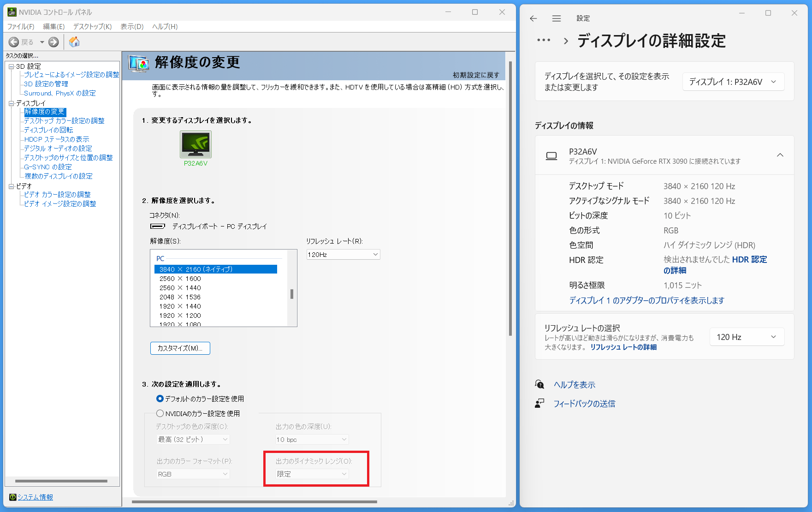Open the デスクトップ(K) menu

[92, 27]
